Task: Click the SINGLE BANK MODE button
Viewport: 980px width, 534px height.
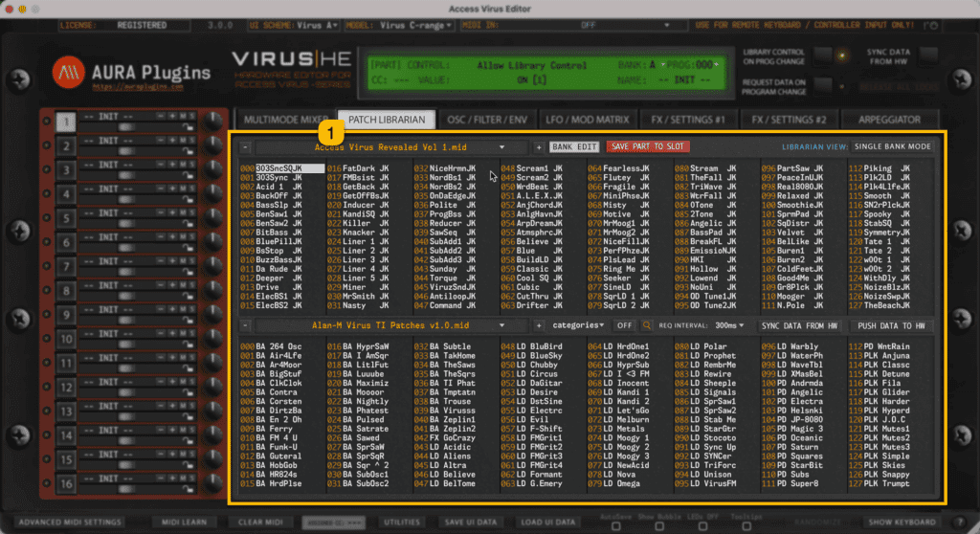Action: point(893,146)
